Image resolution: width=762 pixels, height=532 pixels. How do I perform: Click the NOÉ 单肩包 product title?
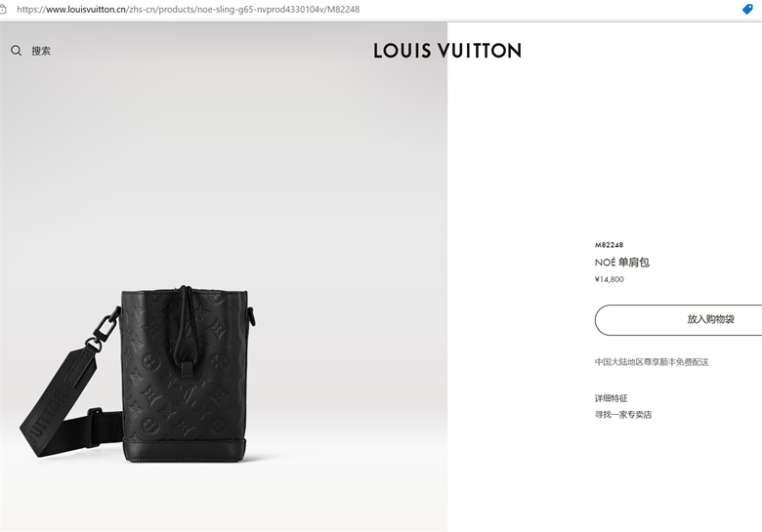[x=622, y=263]
